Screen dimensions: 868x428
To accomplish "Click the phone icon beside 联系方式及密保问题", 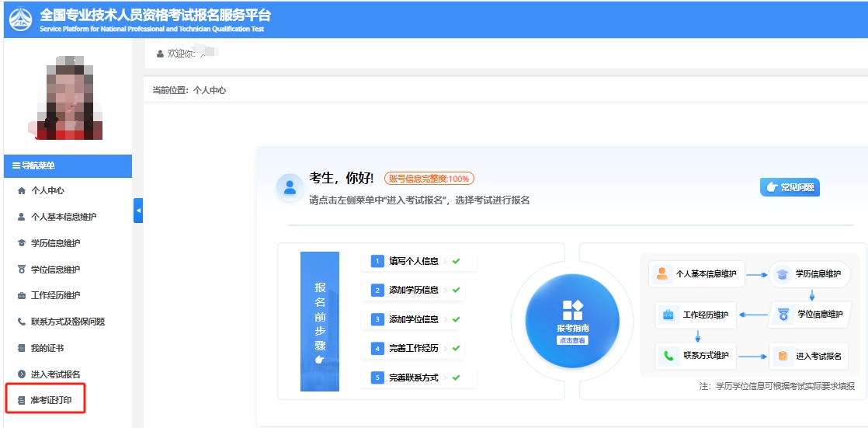I will click(x=21, y=322).
